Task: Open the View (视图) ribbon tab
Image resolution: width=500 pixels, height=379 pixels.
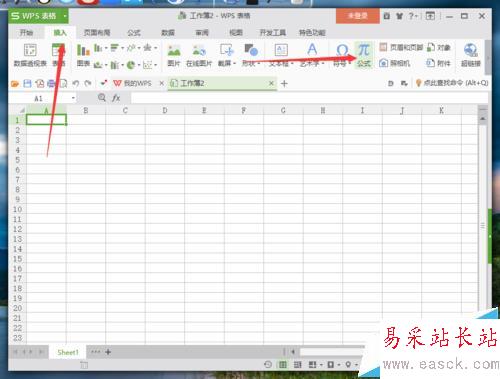Action: point(236,33)
